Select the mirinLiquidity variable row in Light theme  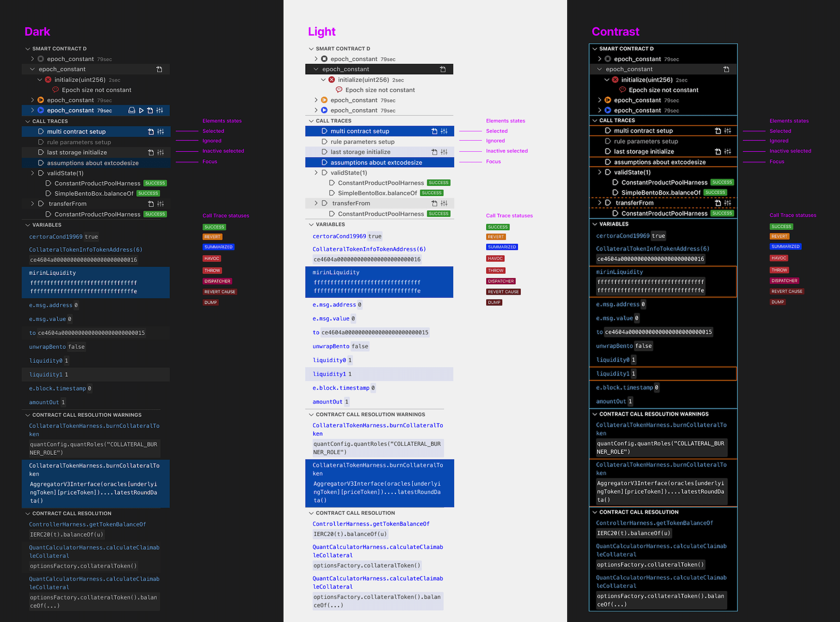click(379, 281)
